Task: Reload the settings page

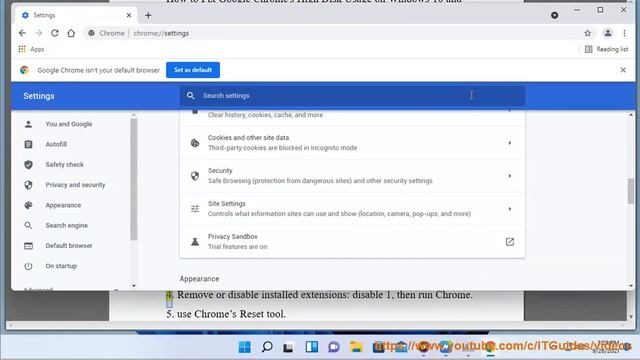Action: [55, 33]
